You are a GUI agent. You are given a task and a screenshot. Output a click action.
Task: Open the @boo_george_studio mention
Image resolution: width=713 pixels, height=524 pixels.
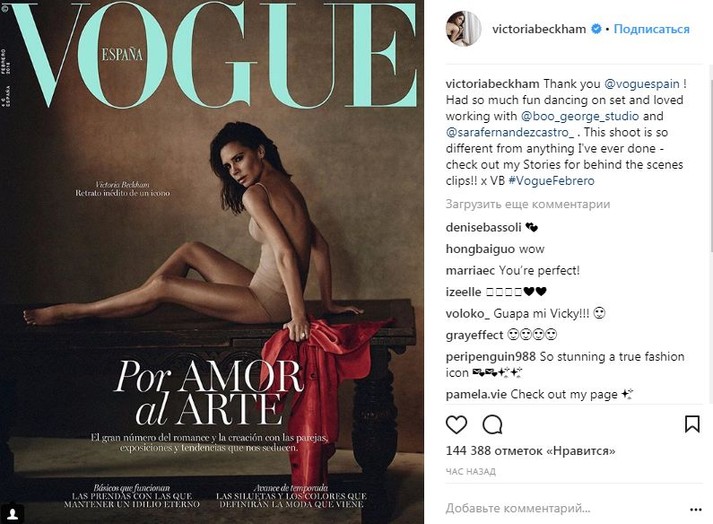point(580,116)
